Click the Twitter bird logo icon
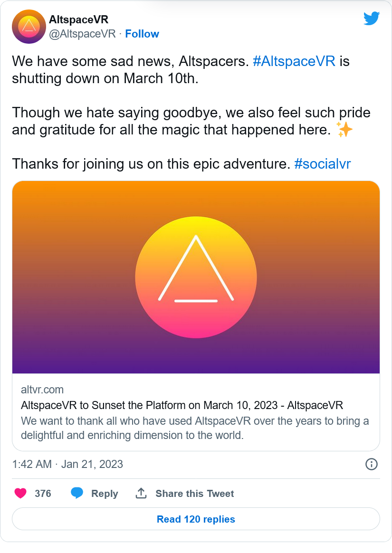 372,19
